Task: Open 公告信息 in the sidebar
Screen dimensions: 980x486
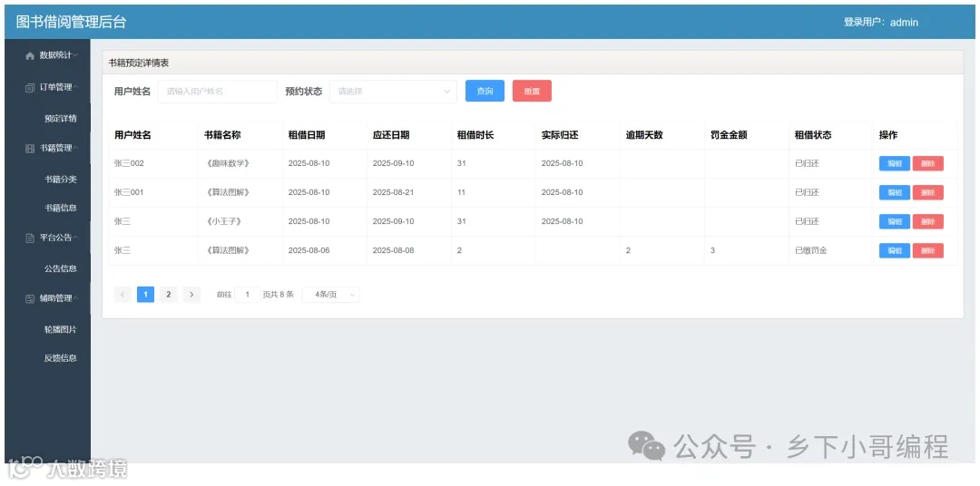Action: coord(60,268)
